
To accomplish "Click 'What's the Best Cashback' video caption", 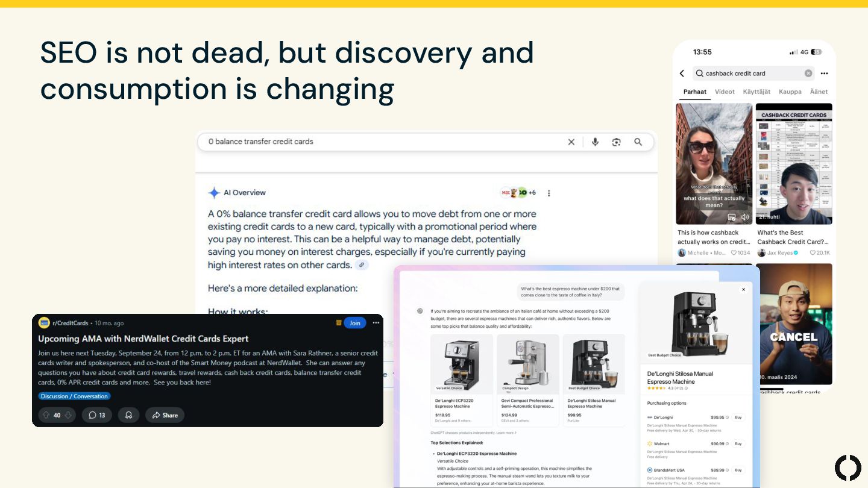I will tap(793, 237).
